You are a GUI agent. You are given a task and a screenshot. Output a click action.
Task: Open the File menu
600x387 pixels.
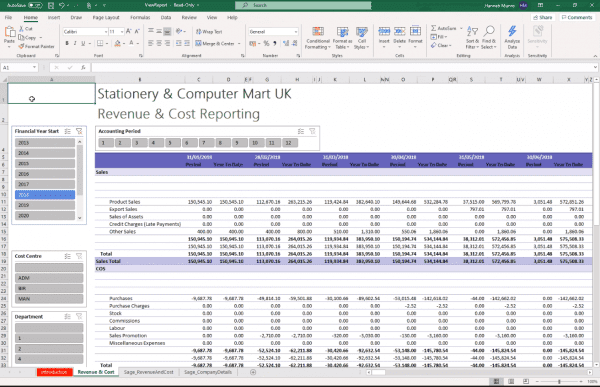click(x=8, y=18)
